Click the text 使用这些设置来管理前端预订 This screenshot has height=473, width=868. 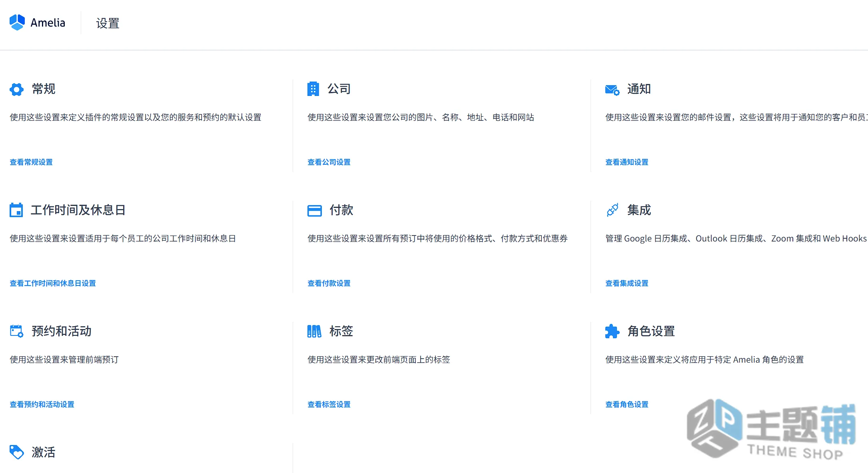tap(64, 359)
